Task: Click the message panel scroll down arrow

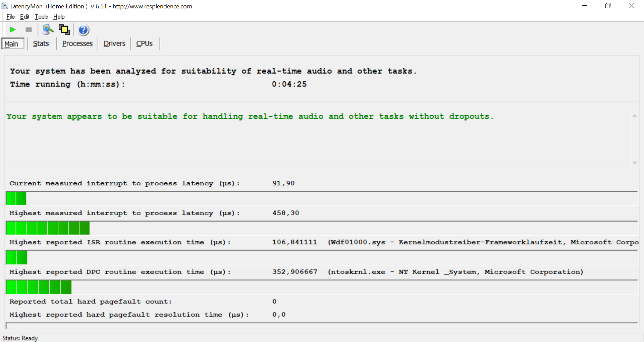Action: tap(634, 163)
